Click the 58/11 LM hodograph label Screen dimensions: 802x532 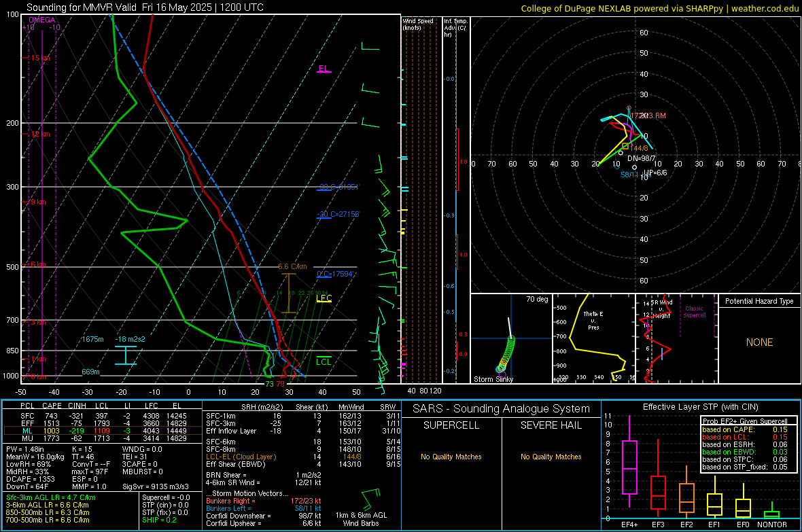tap(635, 175)
